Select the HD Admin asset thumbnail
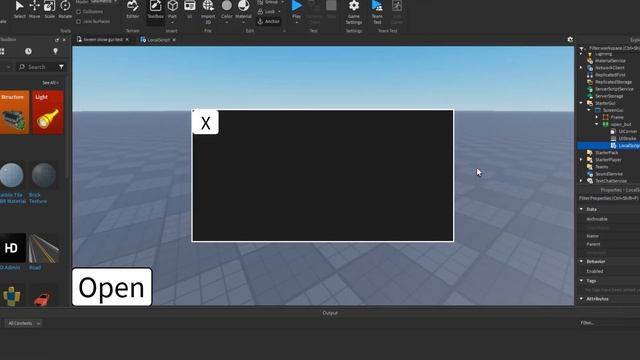The image size is (640, 360). [13, 248]
